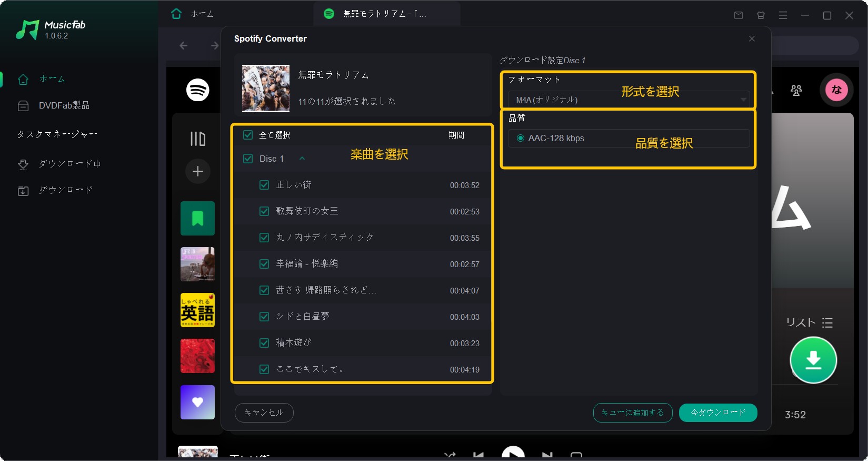Click the 11の11が選択されました text
Screen dimensions: 868x461
pyautogui.click(x=347, y=101)
